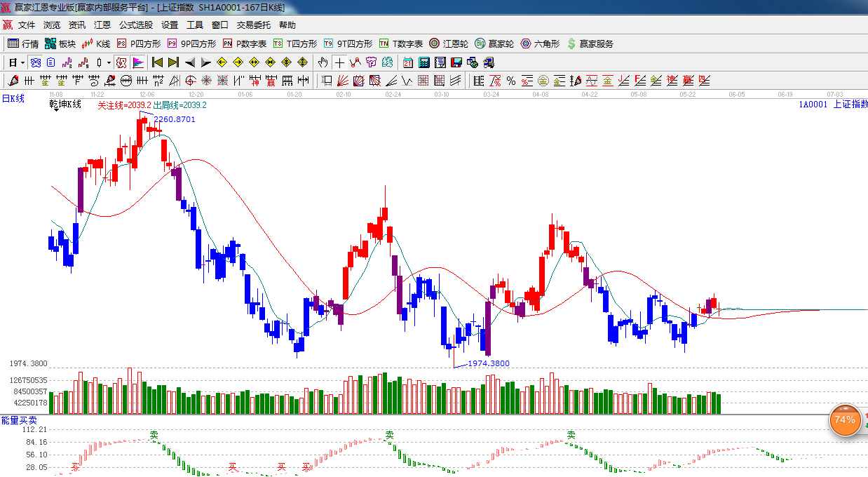Launch the 江恩轮 Gann wheel tool

[449, 43]
